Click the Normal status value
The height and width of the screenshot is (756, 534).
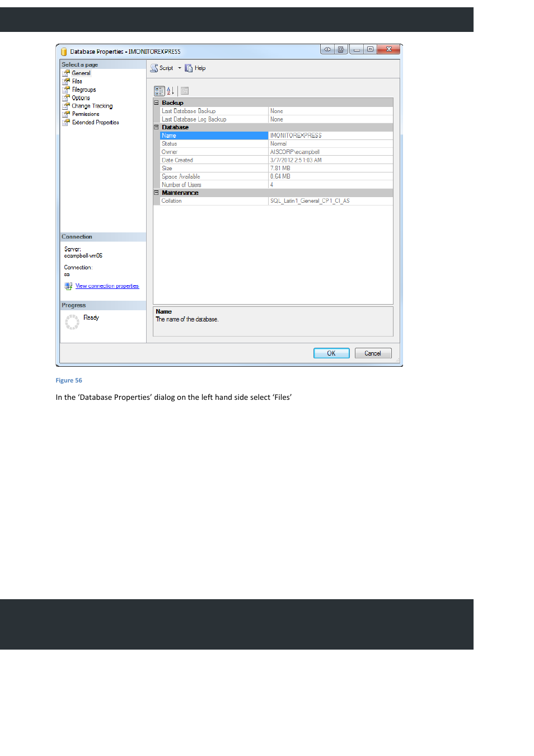click(x=278, y=144)
